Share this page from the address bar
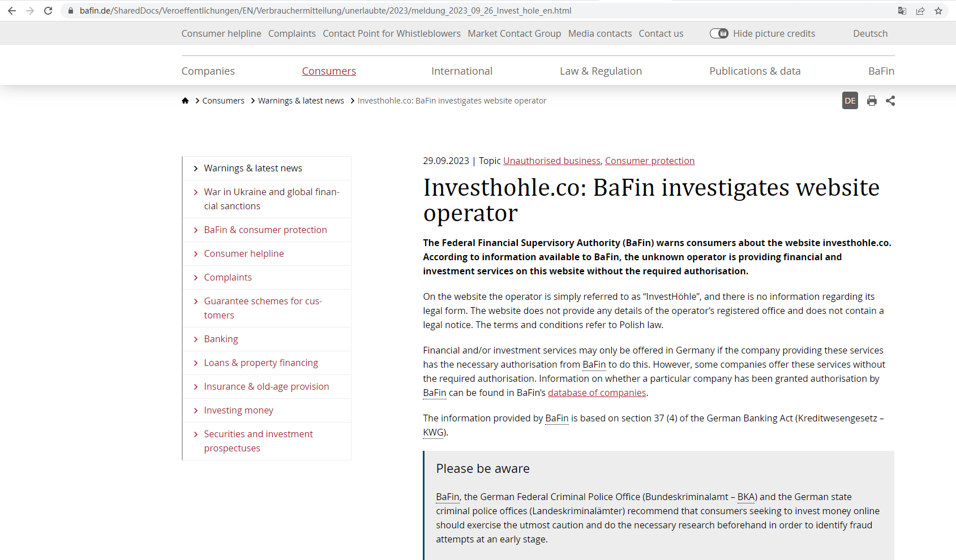The width and height of the screenshot is (956, 560). coord(920,11)
